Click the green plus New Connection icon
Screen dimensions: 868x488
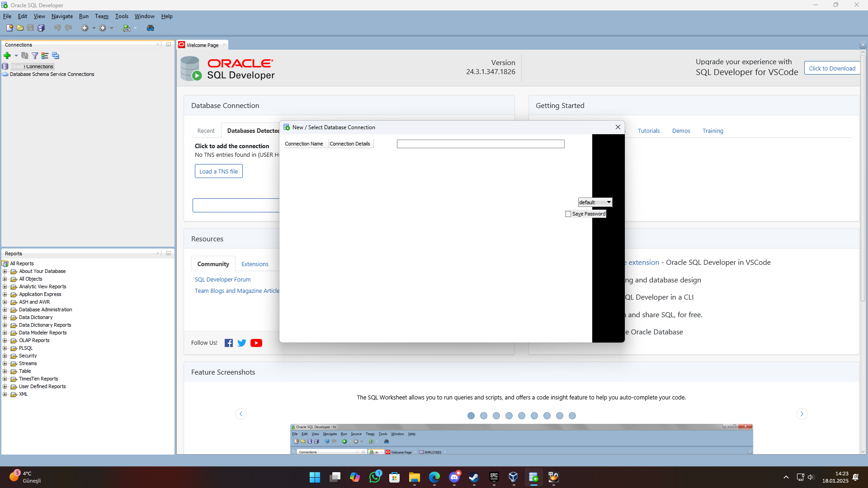click(x=7, y=56)
